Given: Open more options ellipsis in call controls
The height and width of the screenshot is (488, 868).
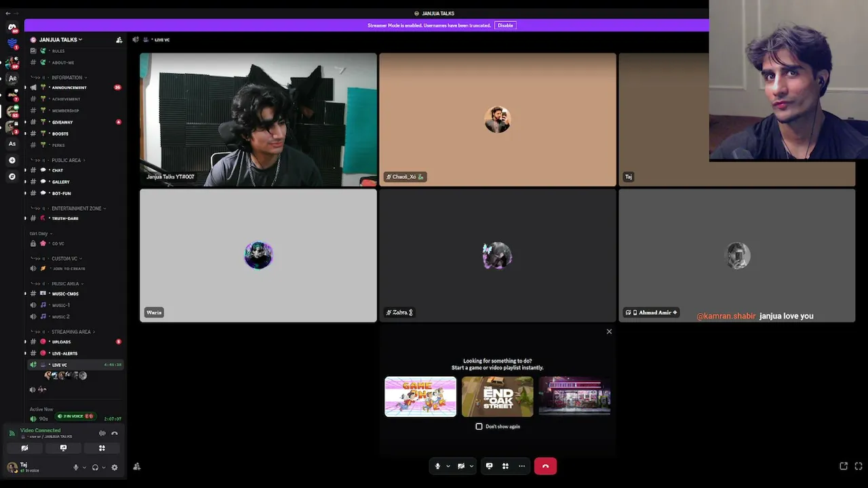Looking at the screenshot, I should click(521, 466).
